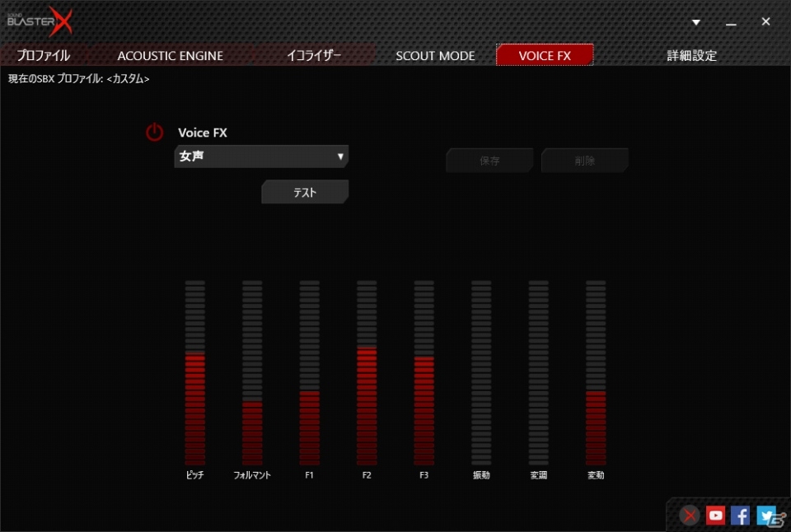The height and width of the screenshot is (532, 791).
Task: Select the SCOUT MODE tab
Action: pyautogui.click(x=435, y=55)
